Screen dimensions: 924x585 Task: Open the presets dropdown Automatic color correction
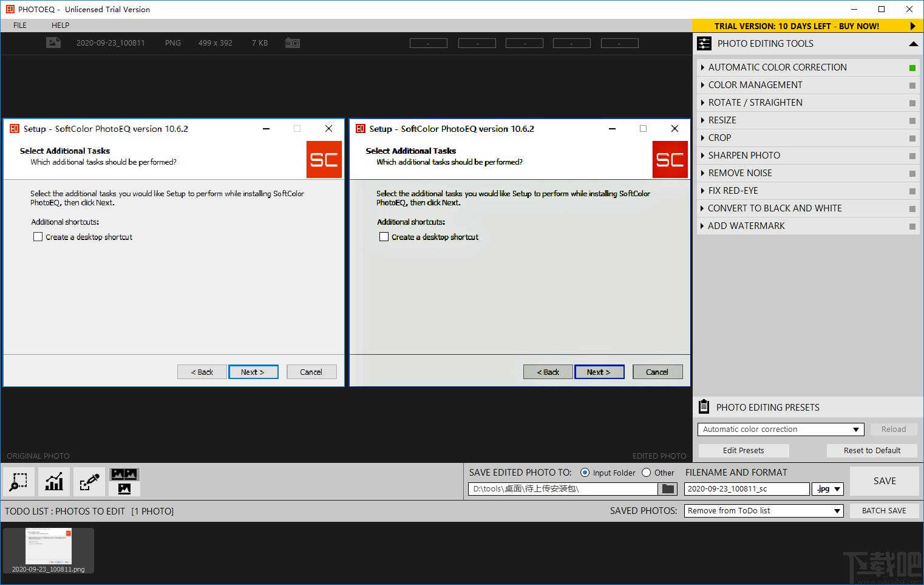[781, 429]
